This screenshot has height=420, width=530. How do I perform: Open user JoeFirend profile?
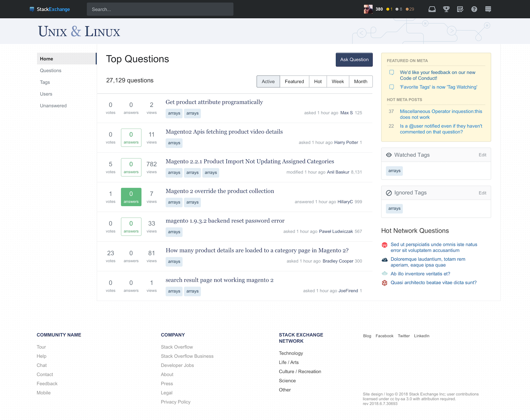(348, 291)
